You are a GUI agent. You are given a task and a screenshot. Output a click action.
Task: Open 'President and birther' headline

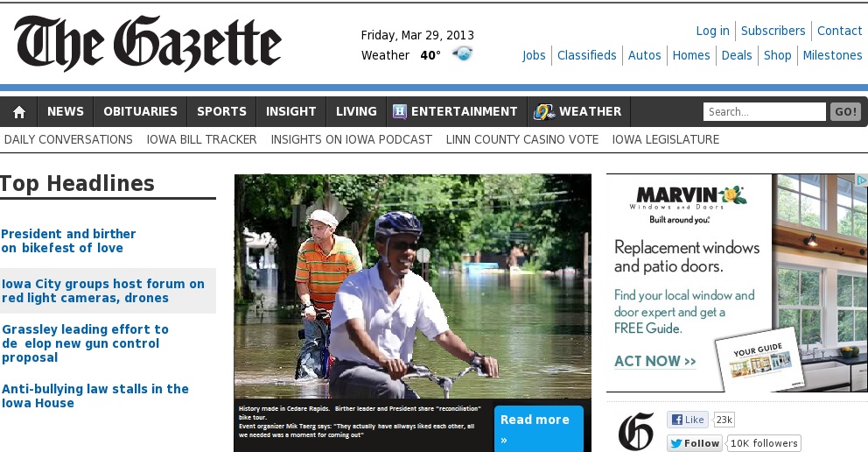pos(68,241)
